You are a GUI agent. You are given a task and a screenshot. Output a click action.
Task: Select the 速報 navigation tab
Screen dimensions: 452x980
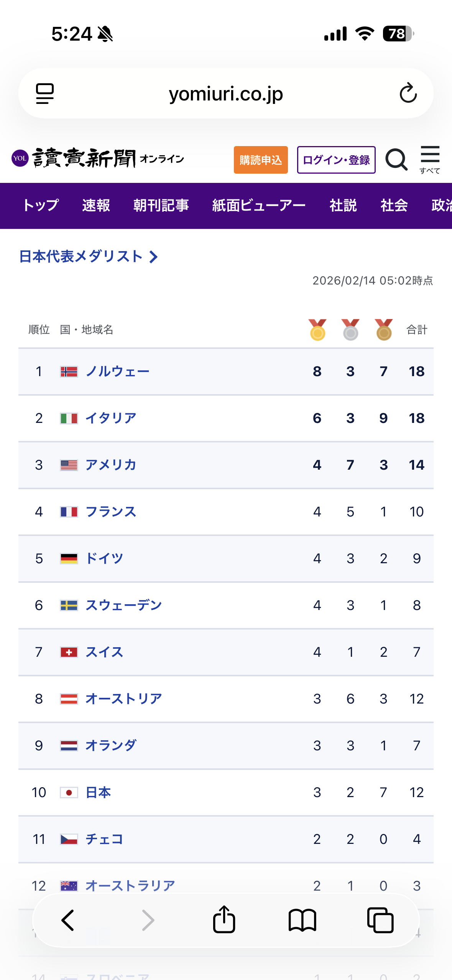click(96, 206)
